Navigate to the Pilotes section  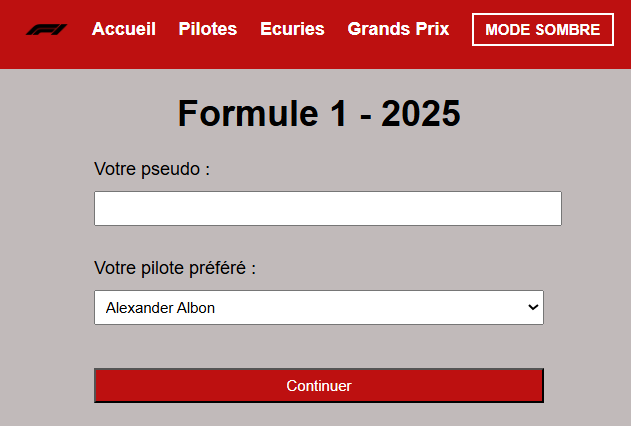pos(208,29)
